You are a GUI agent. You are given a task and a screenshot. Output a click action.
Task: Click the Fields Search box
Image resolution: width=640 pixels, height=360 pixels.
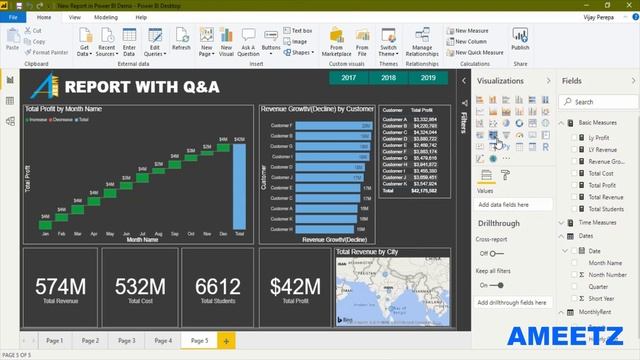598,102
